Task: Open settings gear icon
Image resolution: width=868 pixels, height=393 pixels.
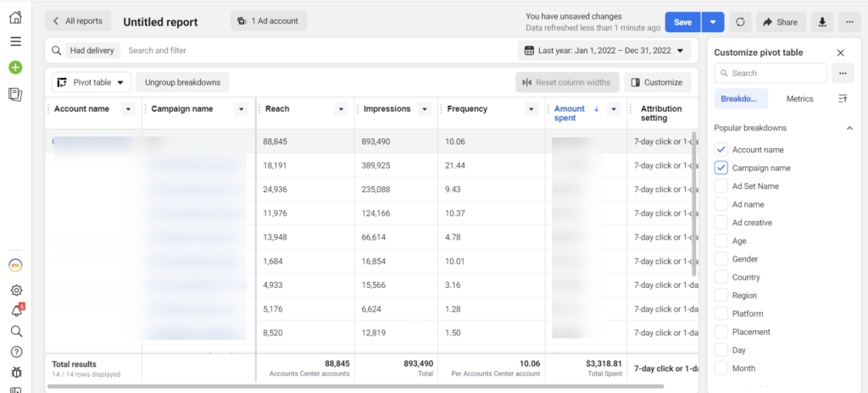Action: click(16, 290)
